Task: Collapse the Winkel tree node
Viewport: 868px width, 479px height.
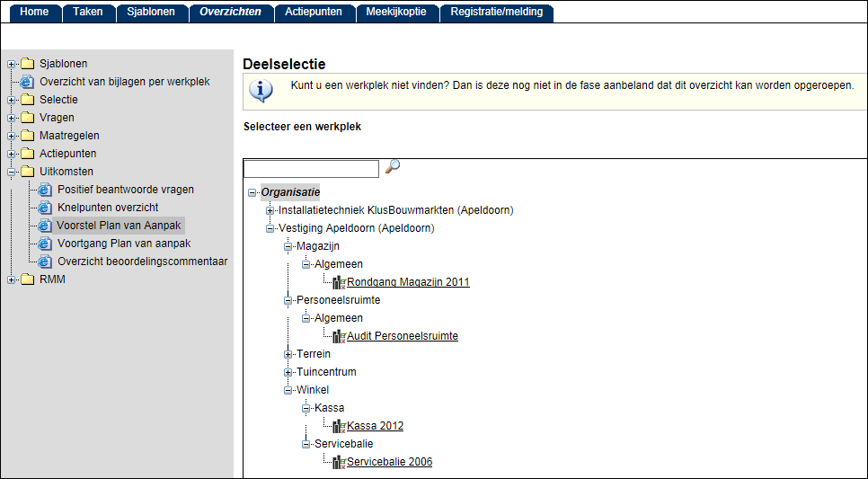Action: [288, 390]
